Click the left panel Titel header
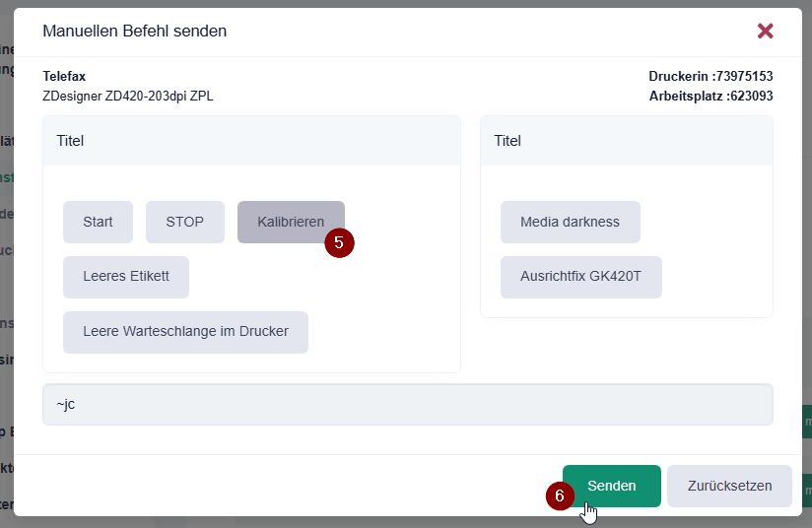The width and height of the screenshot is (812, 528). tap(251, 141)
